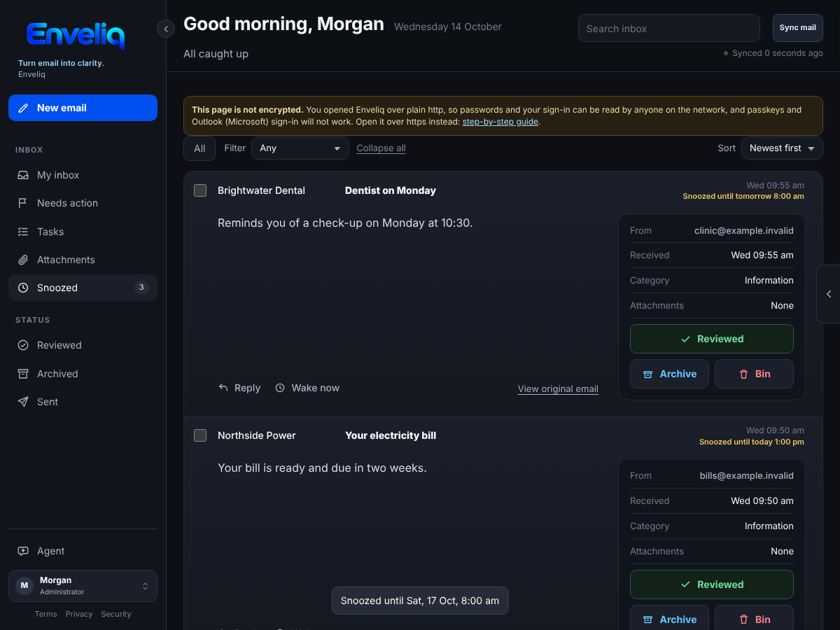The image size is (840, 630).
Task: Click the Needs action flag icon
Action: point(23,203)
